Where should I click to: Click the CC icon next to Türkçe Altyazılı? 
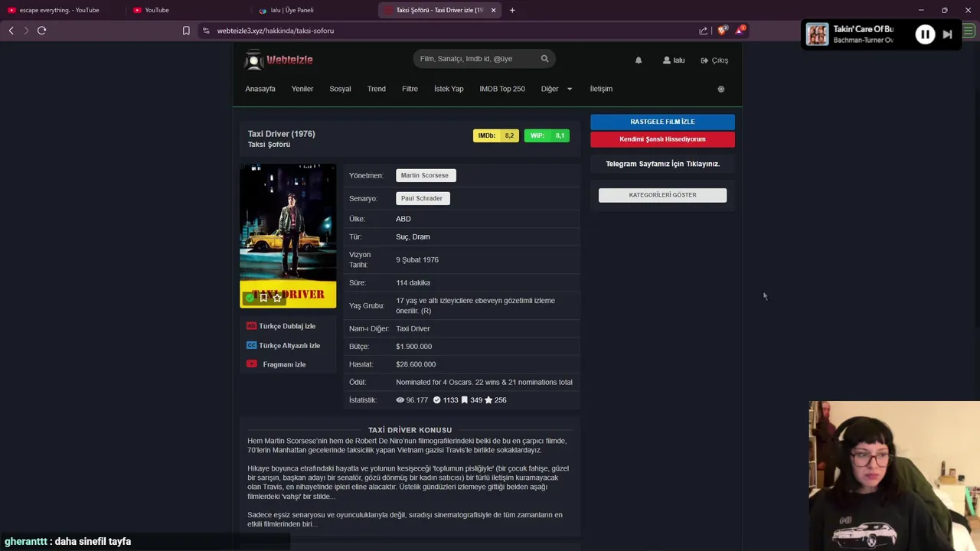click(251, 345)
